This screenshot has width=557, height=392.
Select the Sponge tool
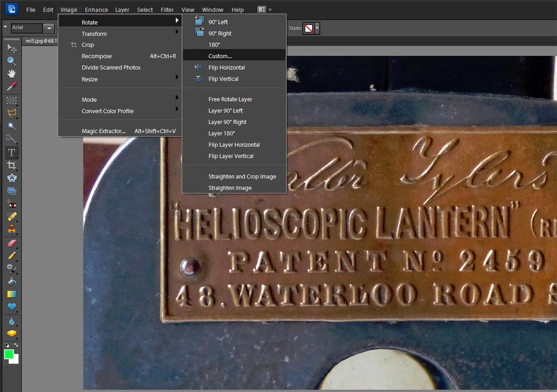[x=12, y=334]
